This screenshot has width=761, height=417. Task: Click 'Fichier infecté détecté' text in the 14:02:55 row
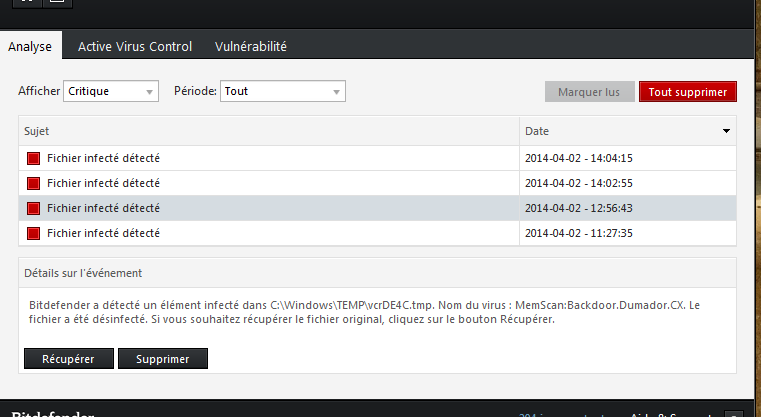click(103, 183)
